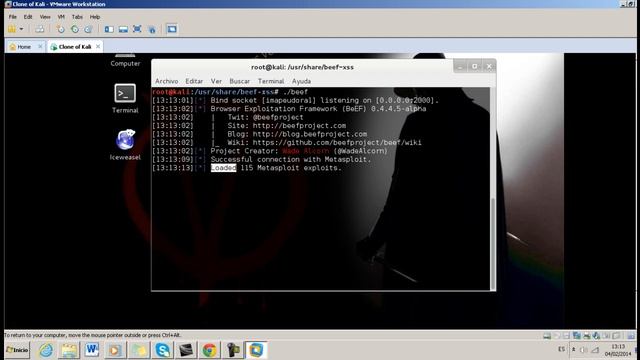
Task: Click the github beef wiki URL
Action: (x=337, y=142)
